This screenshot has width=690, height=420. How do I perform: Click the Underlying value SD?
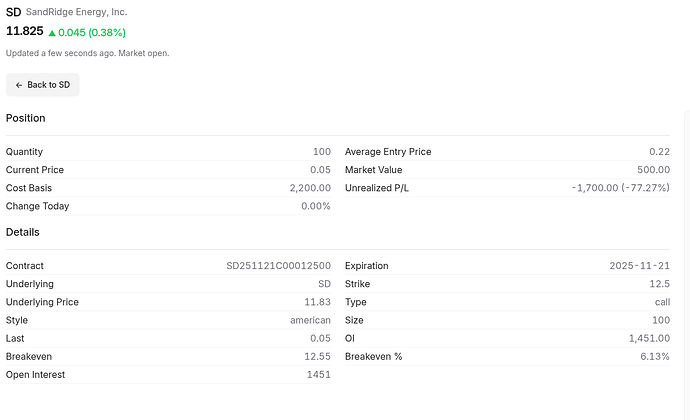324,284
